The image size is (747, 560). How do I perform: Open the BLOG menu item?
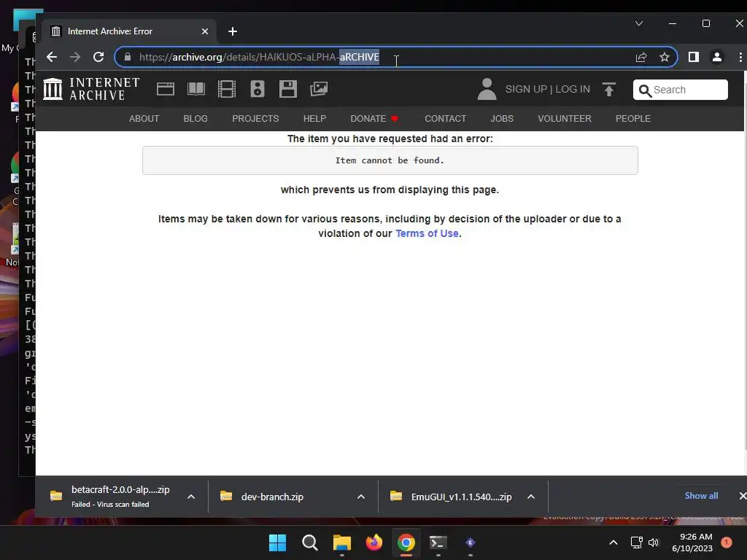point(196,119)
